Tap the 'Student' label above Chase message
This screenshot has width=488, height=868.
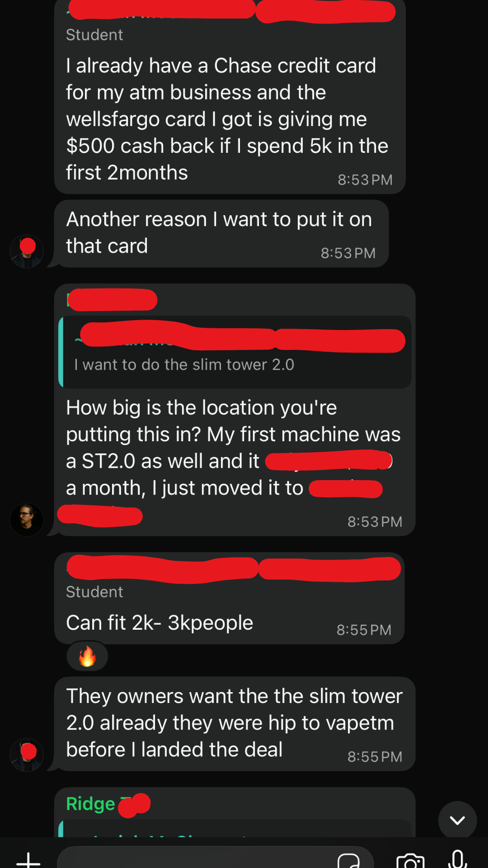click(x=94, y=35)
